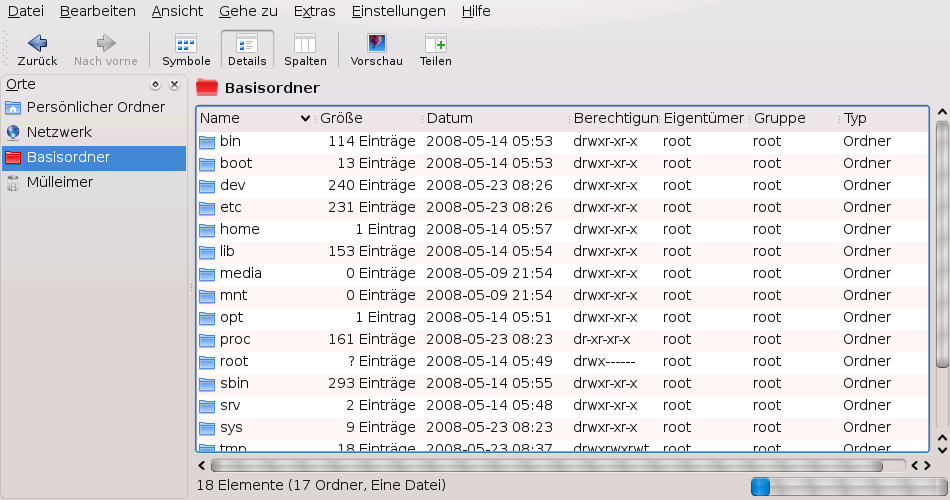Open the etc folder row

click(230, 207)
